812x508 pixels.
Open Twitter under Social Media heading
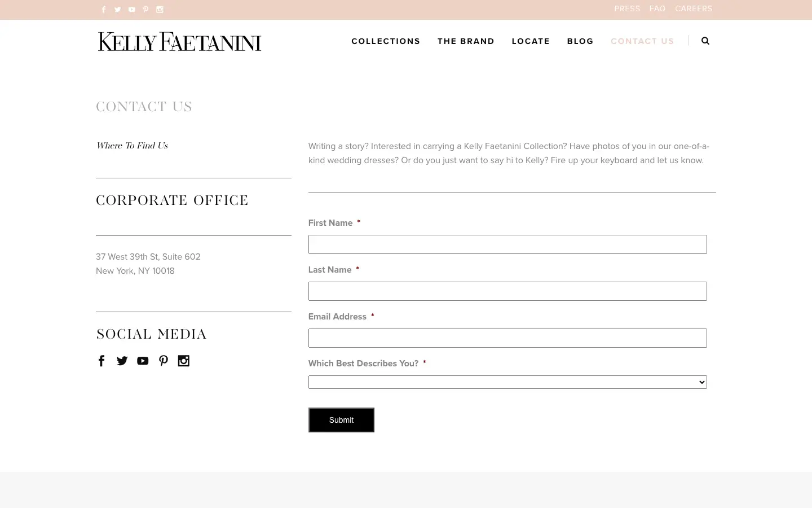(x=122, y=361)
